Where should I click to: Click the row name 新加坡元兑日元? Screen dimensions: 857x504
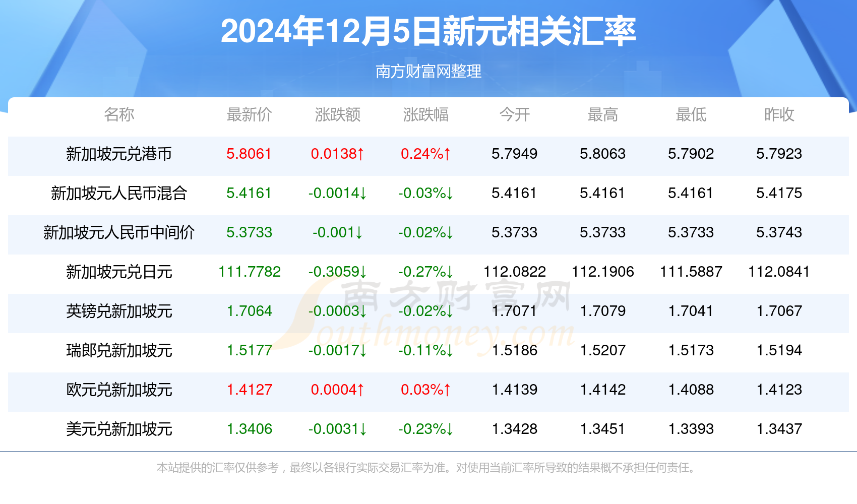click(119, 272)
